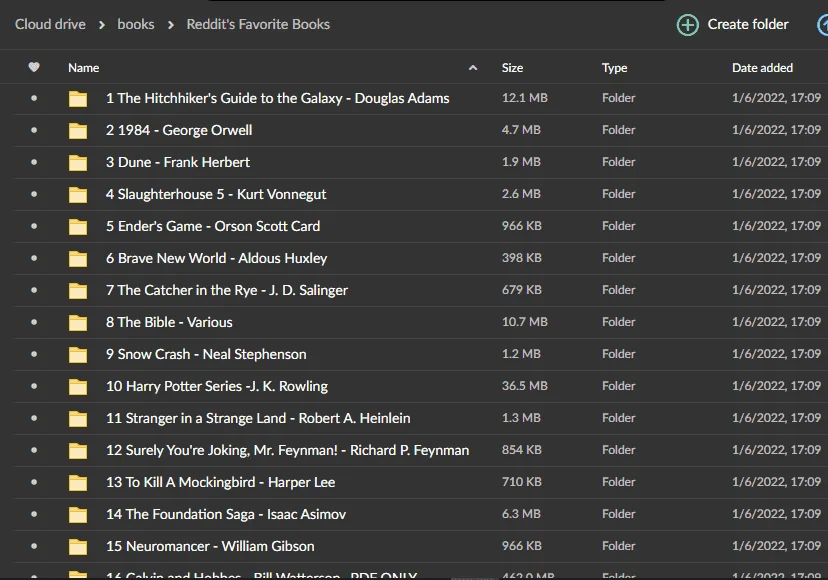Click folder icon next to 1984 - George Orwell

pyautogui.click(x=78, y=130)
